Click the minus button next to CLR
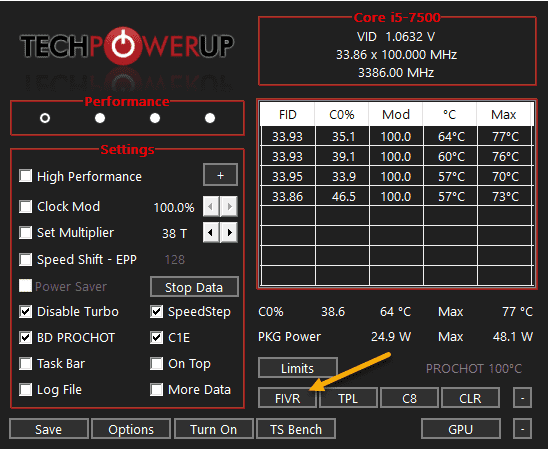Viewport: 548px width, 449px height. click(522, 398)
